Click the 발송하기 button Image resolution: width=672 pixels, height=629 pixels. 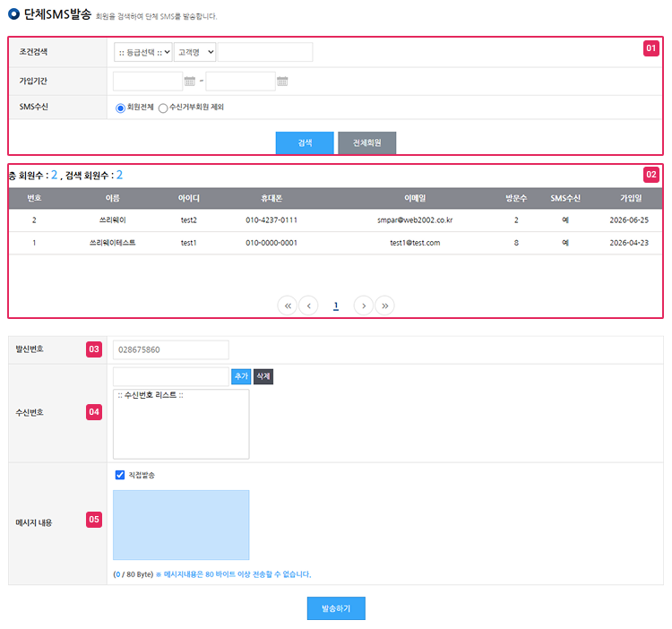[x=336, y=608]
